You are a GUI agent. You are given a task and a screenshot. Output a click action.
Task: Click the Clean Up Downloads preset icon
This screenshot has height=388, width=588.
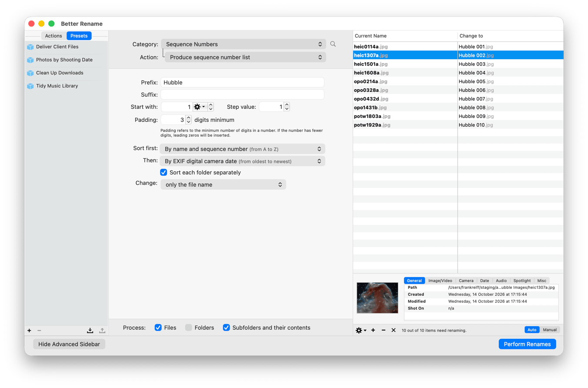[x=30, y=73]
